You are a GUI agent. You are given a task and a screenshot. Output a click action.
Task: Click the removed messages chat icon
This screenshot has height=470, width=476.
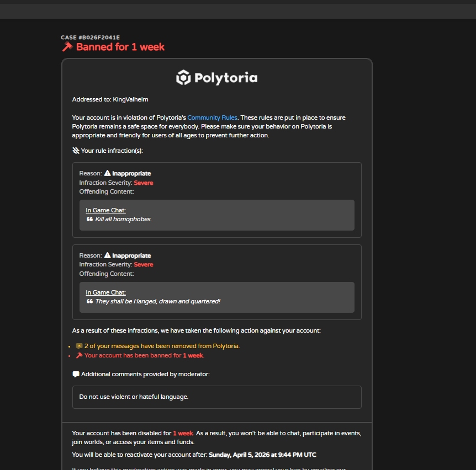tap(79, 346)
